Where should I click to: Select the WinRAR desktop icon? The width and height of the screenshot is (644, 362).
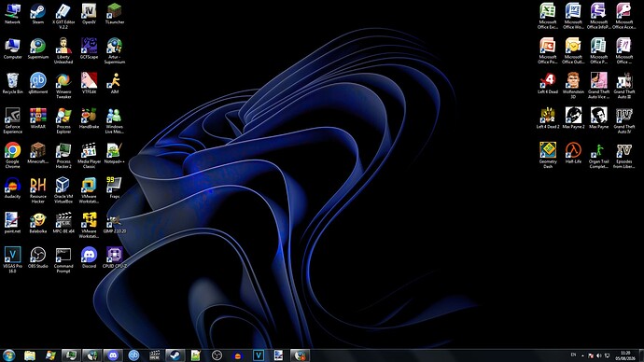(x=37, y=118)
